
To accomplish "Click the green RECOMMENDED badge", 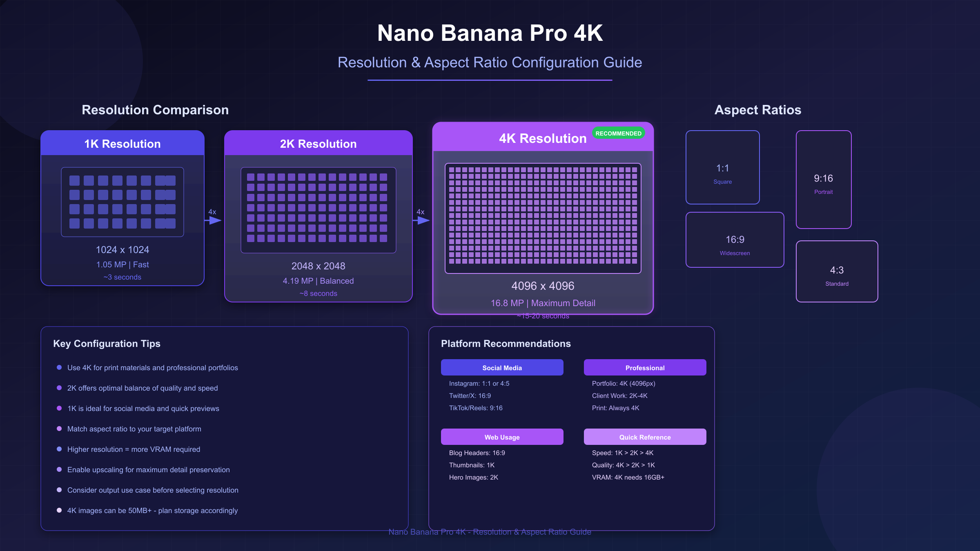I will [618, 133].
